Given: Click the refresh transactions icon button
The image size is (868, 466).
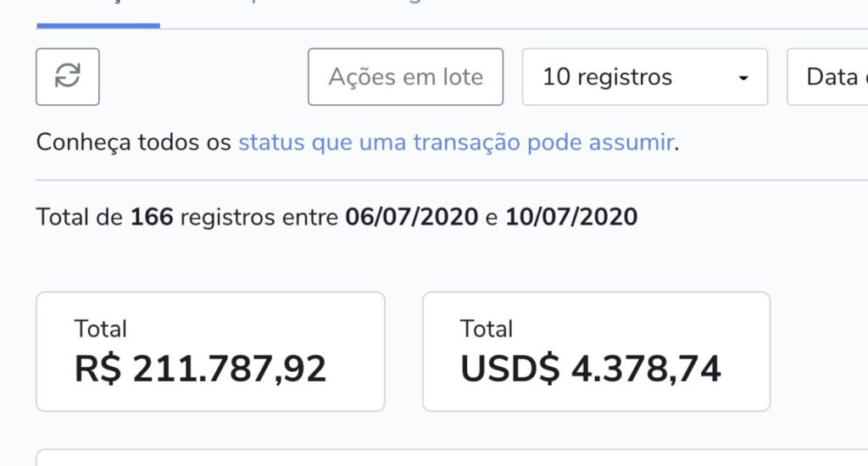Looking at the screenshot, I should pyautogui.click(x=68, y=76).
